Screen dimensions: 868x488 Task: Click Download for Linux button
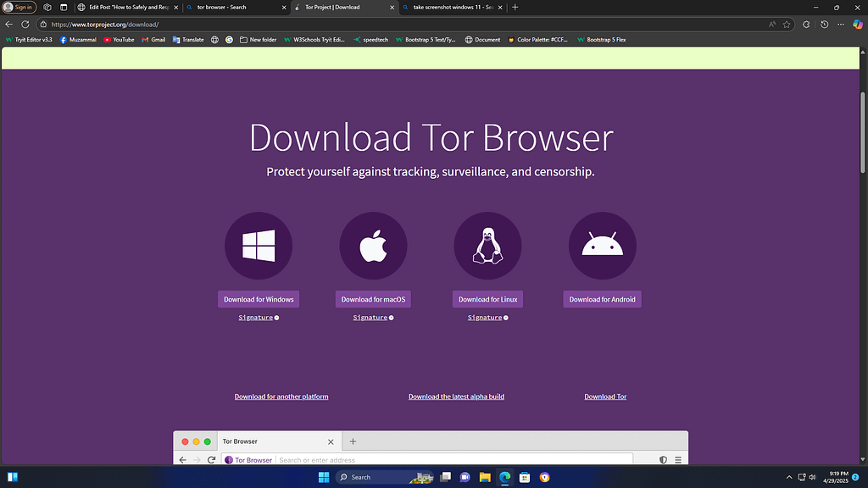click(x=487, y=299)
